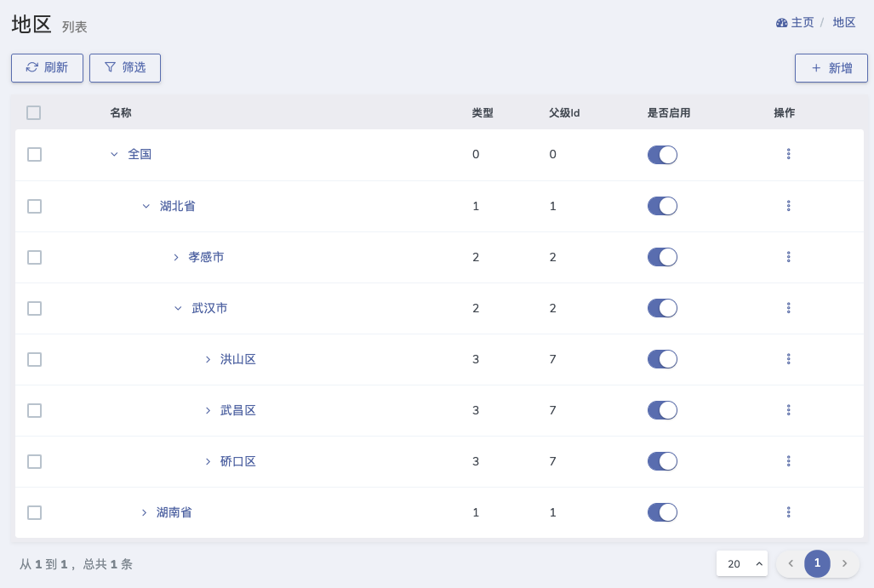Click the dashboard icon next to 主页
The height and width of the screenshot is (588, 874).
tap(781, 23)
